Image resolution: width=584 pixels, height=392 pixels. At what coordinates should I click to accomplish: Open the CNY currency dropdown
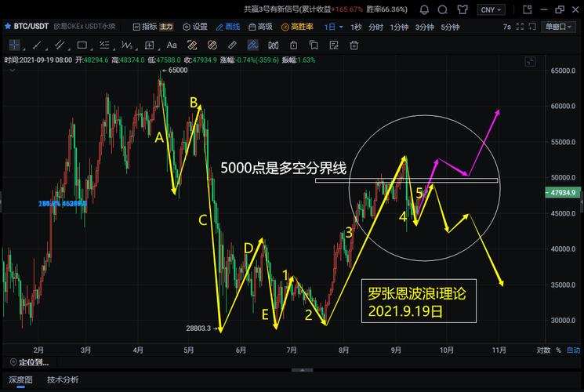tap(492, 10)
